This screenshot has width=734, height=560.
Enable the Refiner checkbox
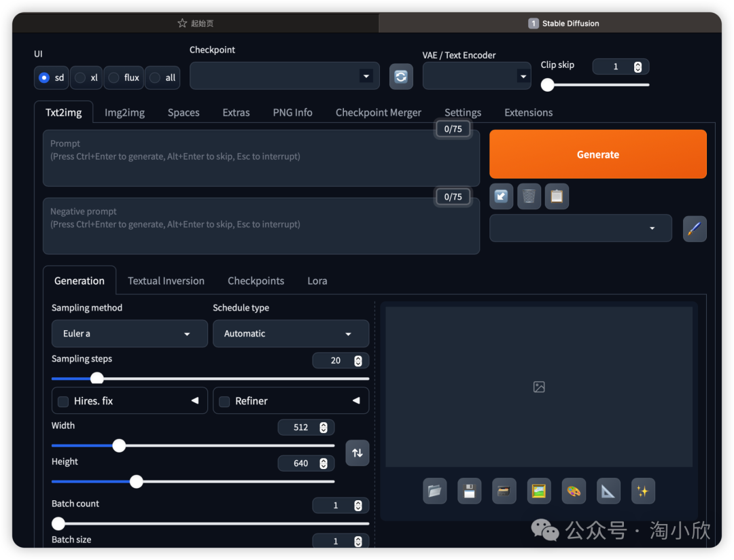click(x=224, y=401)
